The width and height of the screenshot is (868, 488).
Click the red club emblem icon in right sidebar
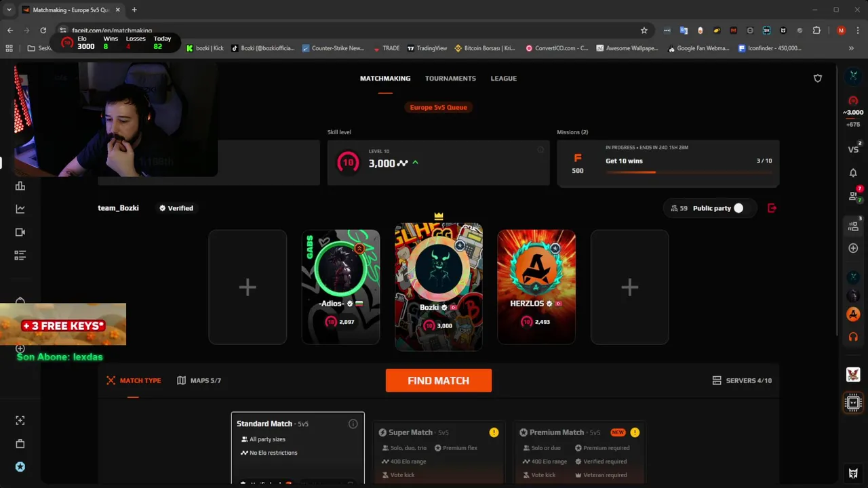853,374
